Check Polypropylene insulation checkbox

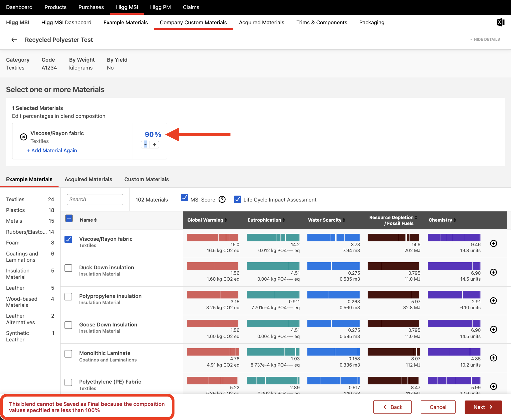68,296
